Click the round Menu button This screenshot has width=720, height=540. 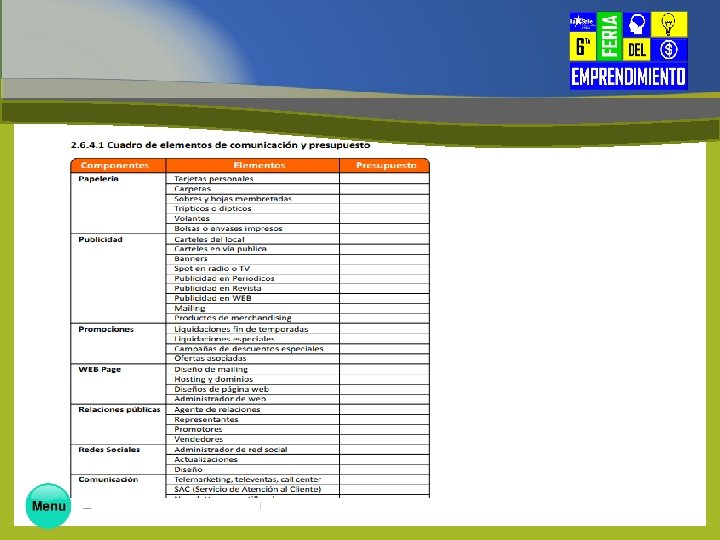coord(48,506)
